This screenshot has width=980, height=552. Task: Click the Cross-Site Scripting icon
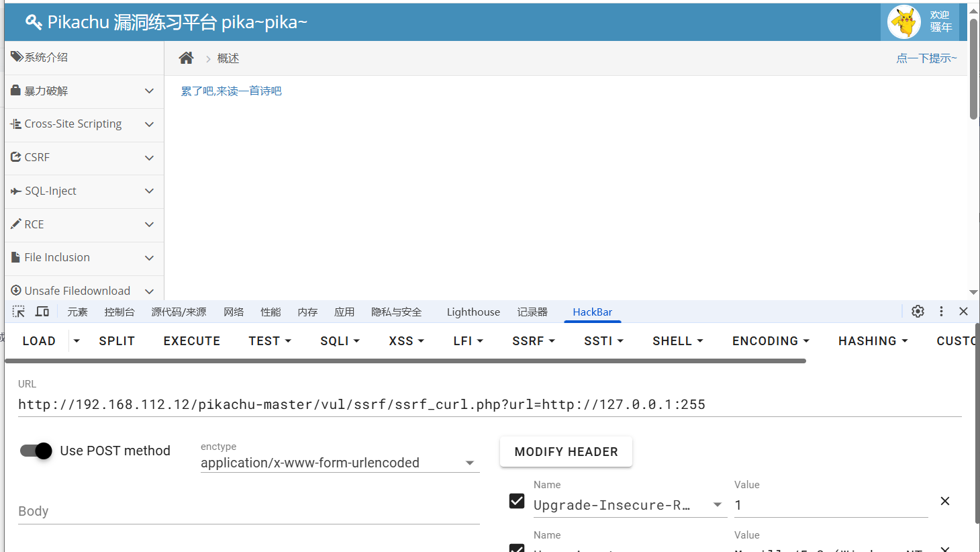pyautogui.click(x=16, y=124)
